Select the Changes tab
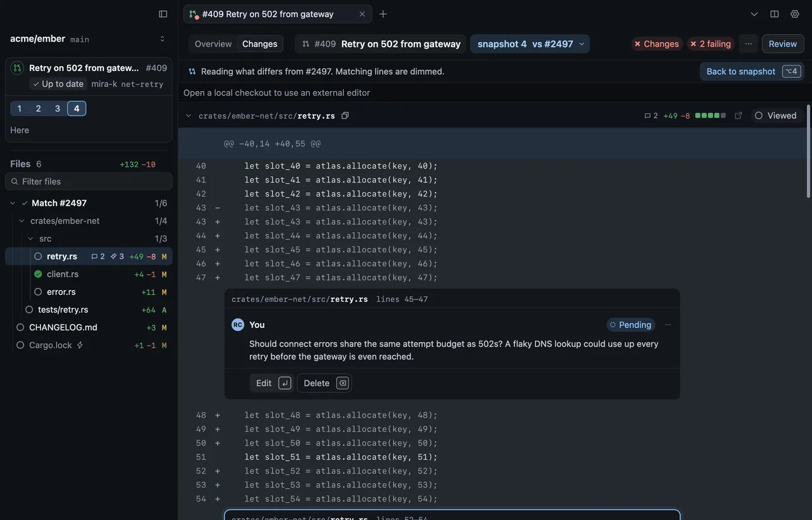Image resolution: width=812 pixels, height=520 pixels. click(259, 44)
